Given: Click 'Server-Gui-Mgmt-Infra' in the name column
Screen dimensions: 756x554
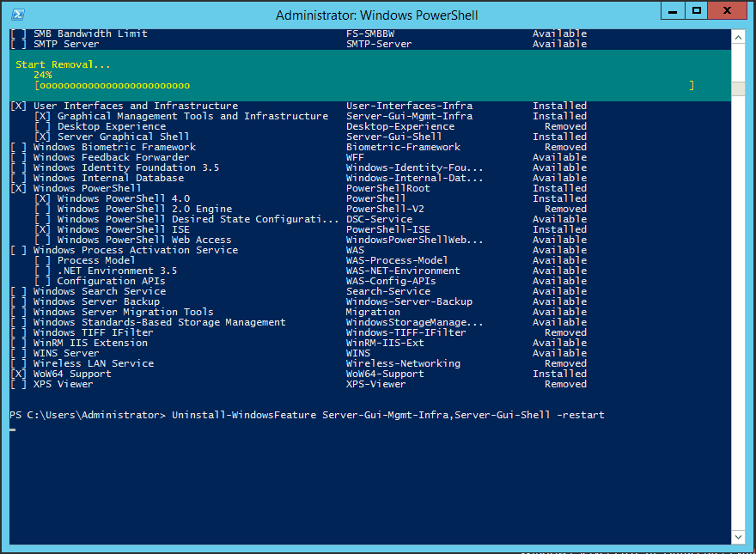Looking at the screenshot, I should click(x=409, y=116).
